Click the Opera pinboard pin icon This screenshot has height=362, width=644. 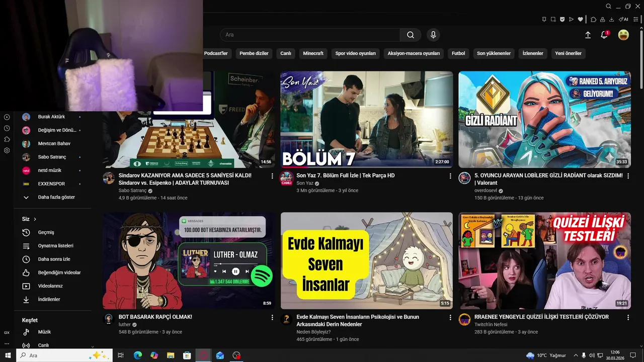[544, 20]
